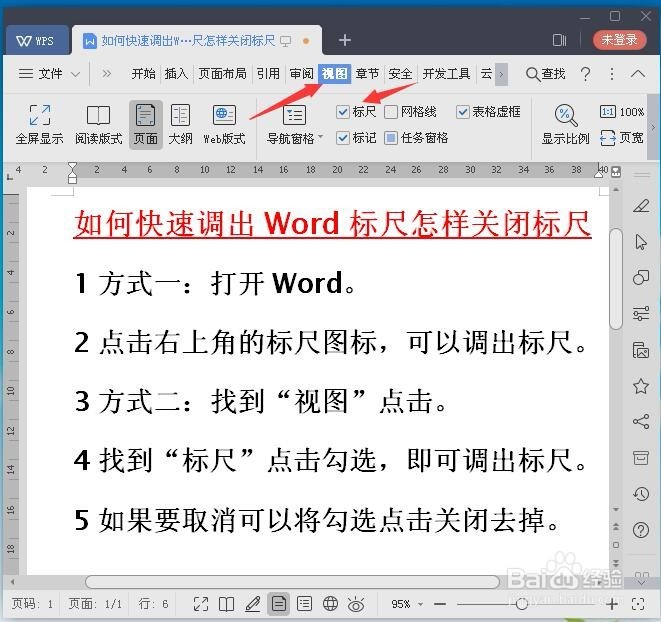661x622 pixels.
Task: Click the status bar page view icon
Action: point(278,604)
